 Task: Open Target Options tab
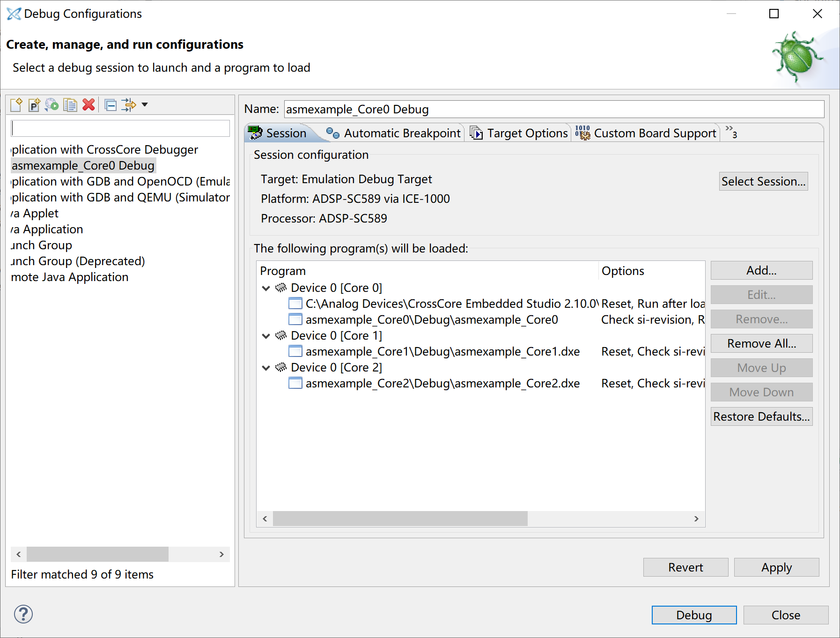coord(519,133)
